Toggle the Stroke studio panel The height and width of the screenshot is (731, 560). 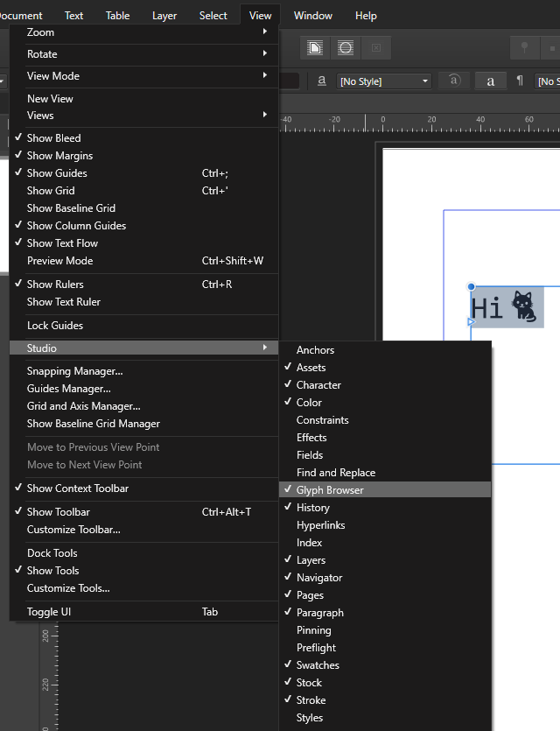pyautogui.click(x=385, y=700)
